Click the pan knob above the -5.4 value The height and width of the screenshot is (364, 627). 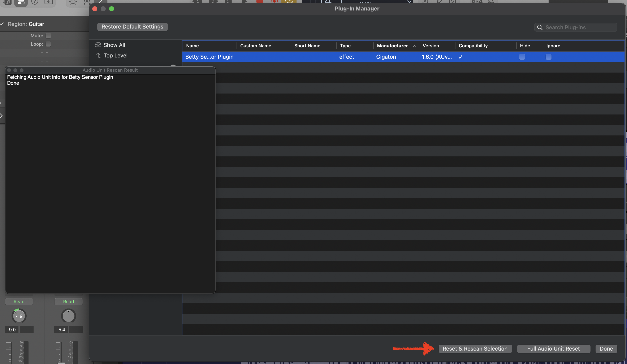pyautogui.click(x=68, y=316)
